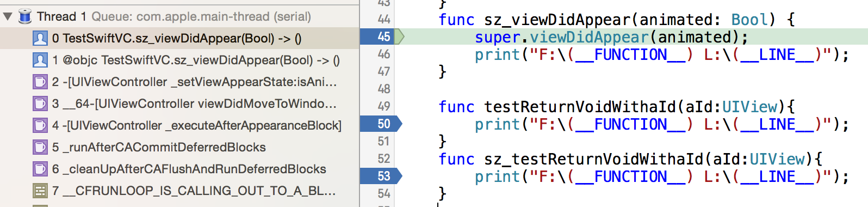Click line number 48 in gutter
The image size is (868, 207).
[x=384, y=89]
